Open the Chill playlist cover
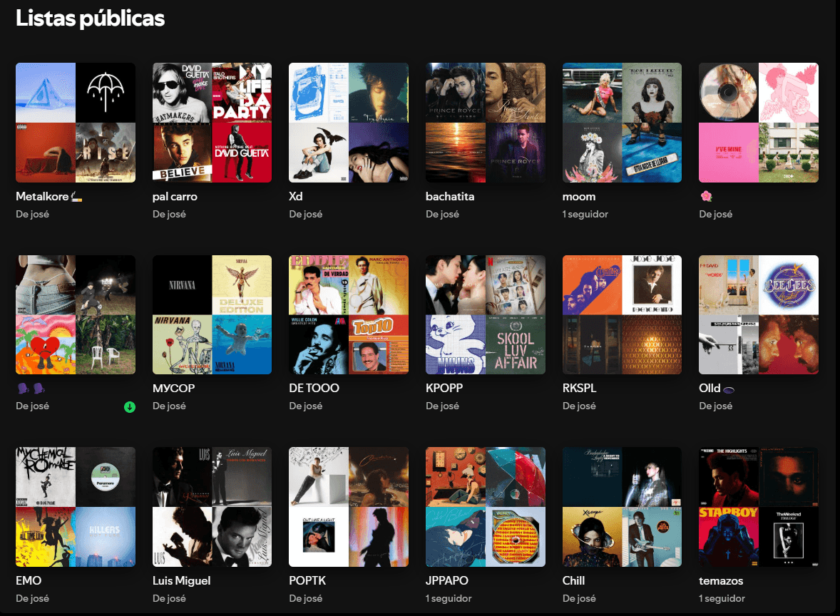 click(622, 507)
